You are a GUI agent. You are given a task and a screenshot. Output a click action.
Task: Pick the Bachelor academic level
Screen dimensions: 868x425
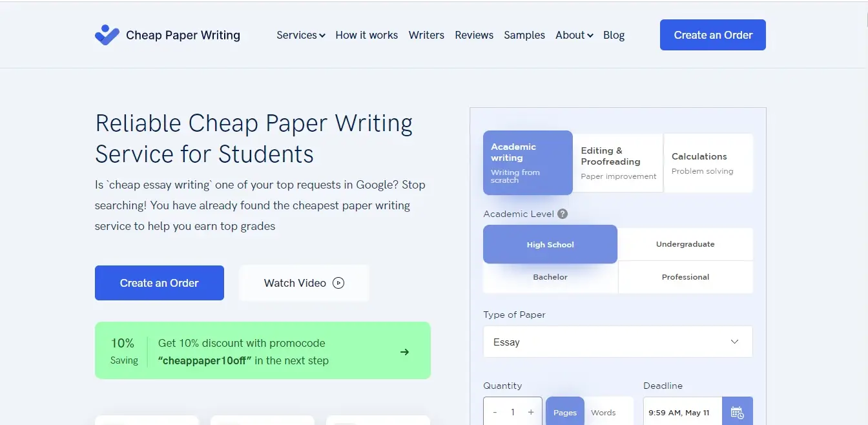coord(550,277)
